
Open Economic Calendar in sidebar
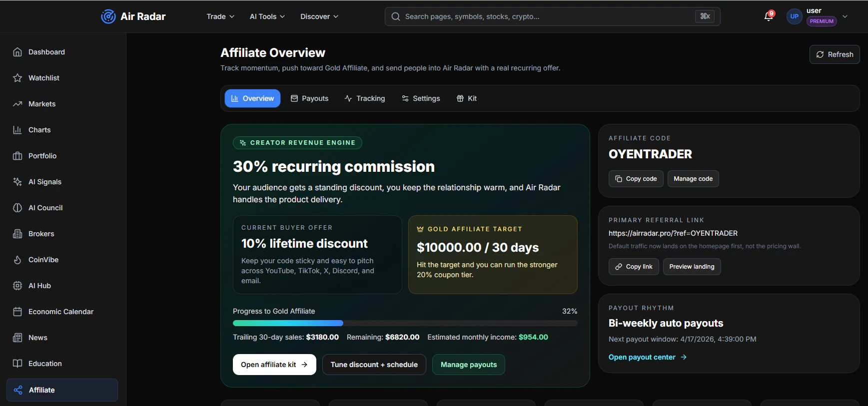pyautogui.click(x=62, y=312)
